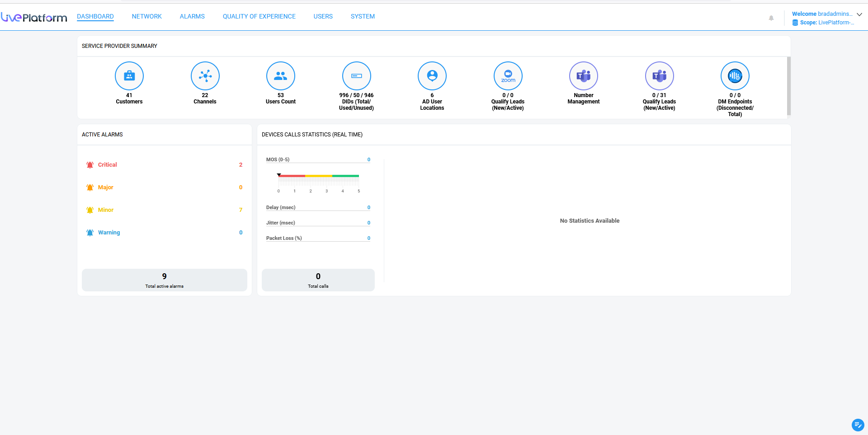
Task: Open the DIDs summary icon
Action: pos(357,76)
